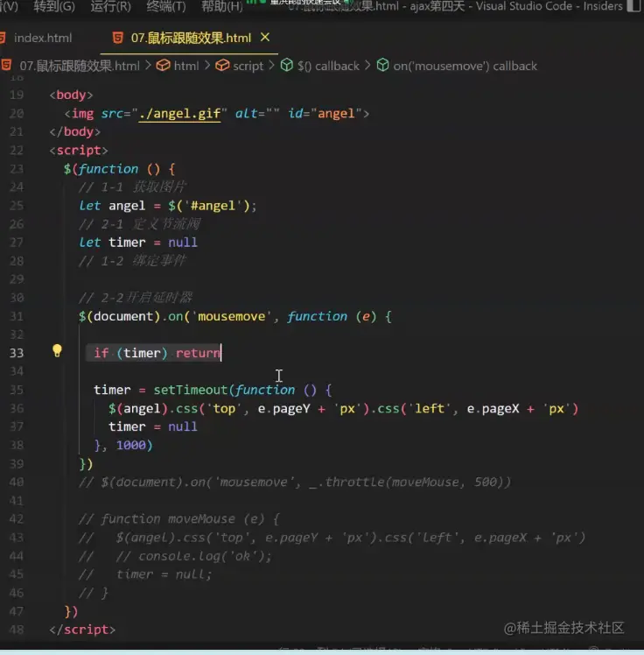The image size is (644, 655).
Task: Click 'timer = null' on line 37
Action: click(153, 427)
